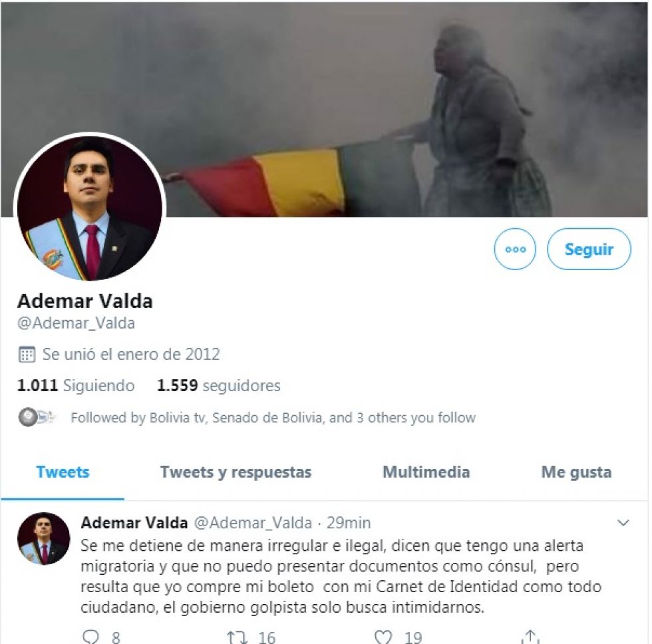652x644 pixels.
Task: Open the three-dots more options button
Action: (515, 249)
